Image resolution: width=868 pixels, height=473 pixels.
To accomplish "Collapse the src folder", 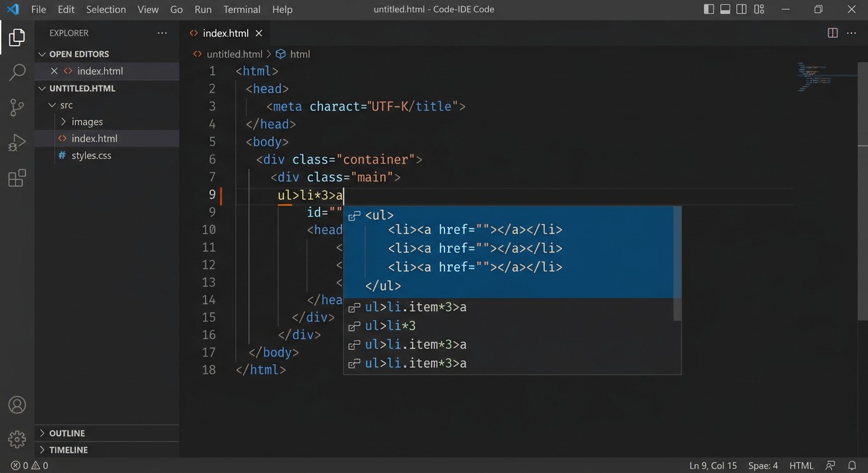I will coord(52,105).
